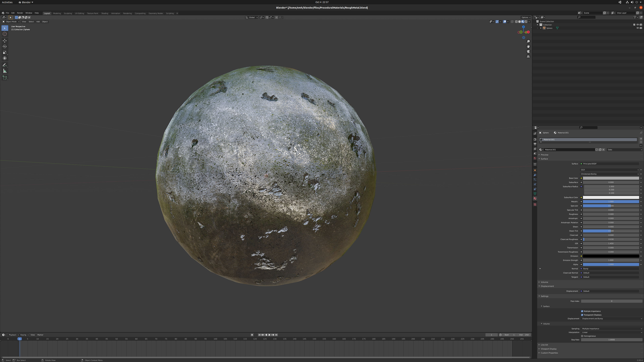Expand the Volume panel under Surface
Screen dimensions: 644x362
544,282
